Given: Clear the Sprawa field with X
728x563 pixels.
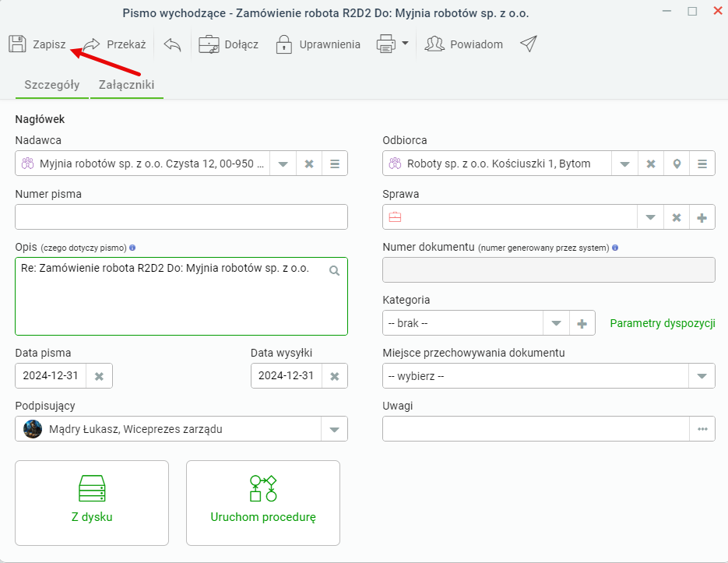Looking at the screenshot, I should (x=677, y=217).
